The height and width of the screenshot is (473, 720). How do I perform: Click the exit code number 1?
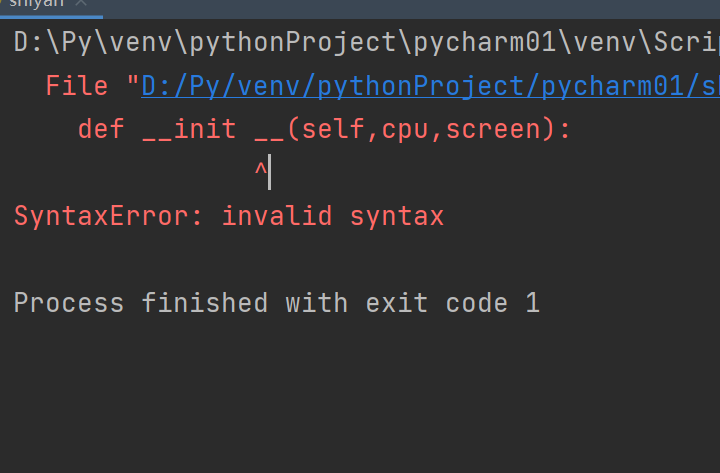[x=533, y=303]
